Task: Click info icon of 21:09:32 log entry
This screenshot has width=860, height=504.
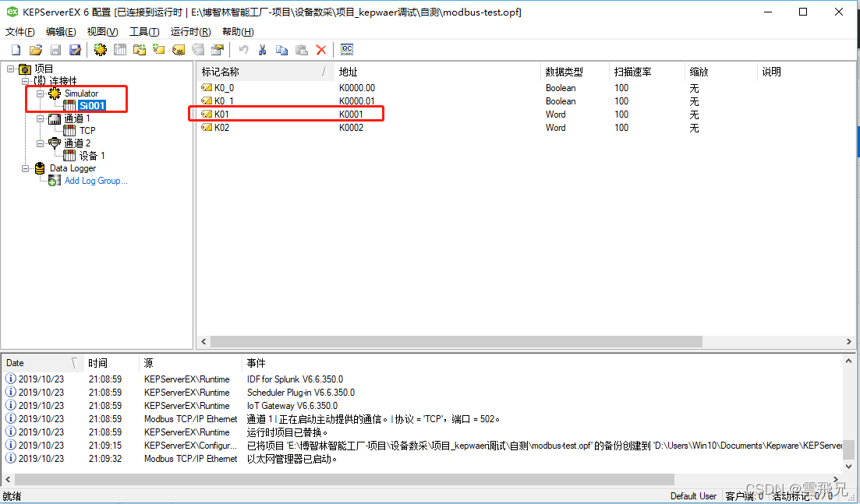Action: (x=10, y=458)
